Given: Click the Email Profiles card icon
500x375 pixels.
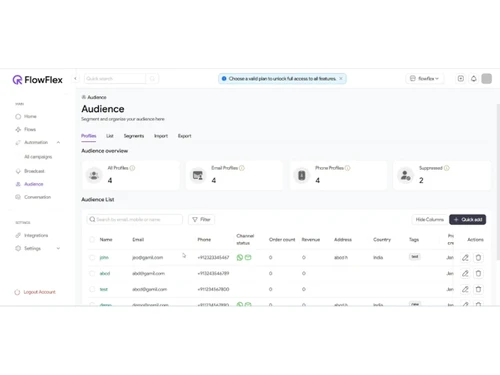Looking at the screenshot, I should 198,175.
